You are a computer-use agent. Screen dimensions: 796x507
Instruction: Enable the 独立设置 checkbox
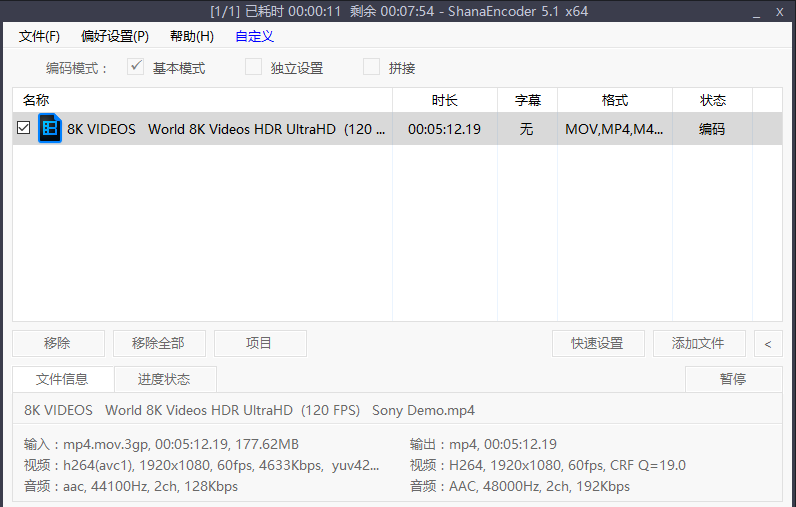coord(253,66)
